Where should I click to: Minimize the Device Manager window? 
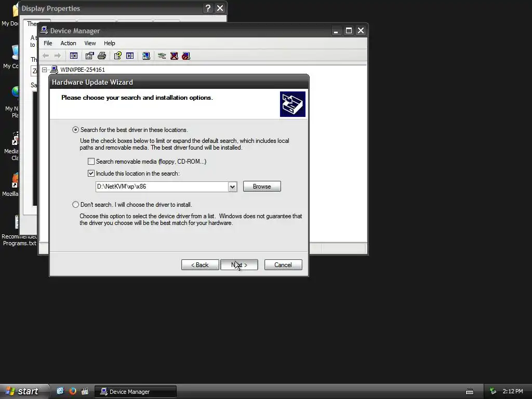coord(336,31)
